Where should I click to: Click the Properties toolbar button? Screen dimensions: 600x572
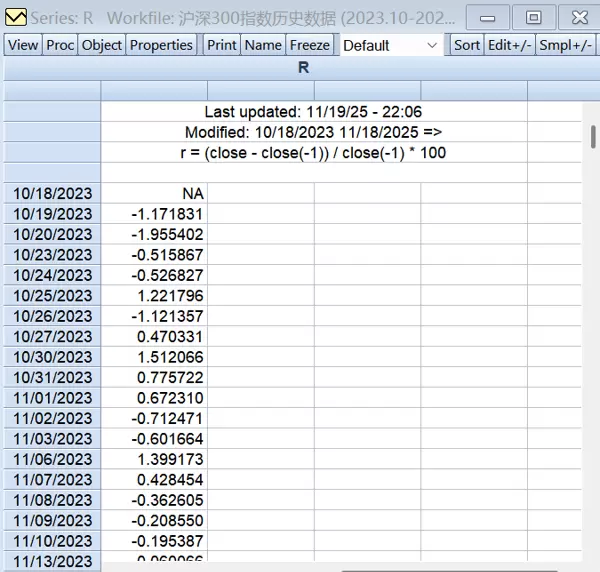pos(161,45)
